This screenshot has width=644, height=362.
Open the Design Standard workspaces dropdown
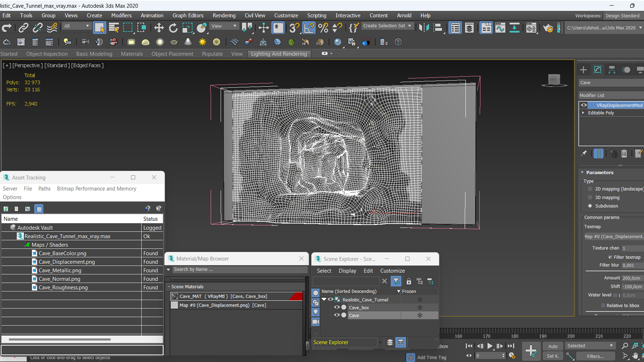623,16
